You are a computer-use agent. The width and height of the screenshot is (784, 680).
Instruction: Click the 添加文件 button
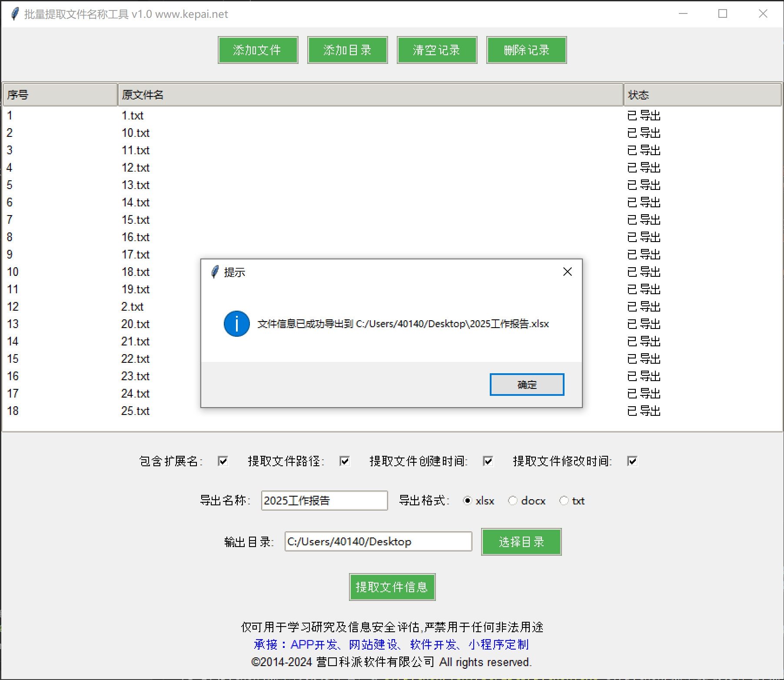[258, 50]
